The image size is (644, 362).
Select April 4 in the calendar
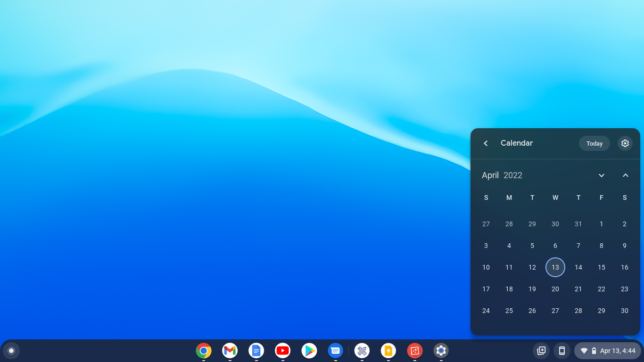point(509,246)
